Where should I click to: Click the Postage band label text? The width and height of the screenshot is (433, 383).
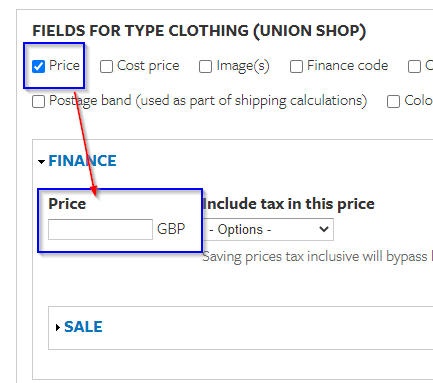[x=208, y=101]
